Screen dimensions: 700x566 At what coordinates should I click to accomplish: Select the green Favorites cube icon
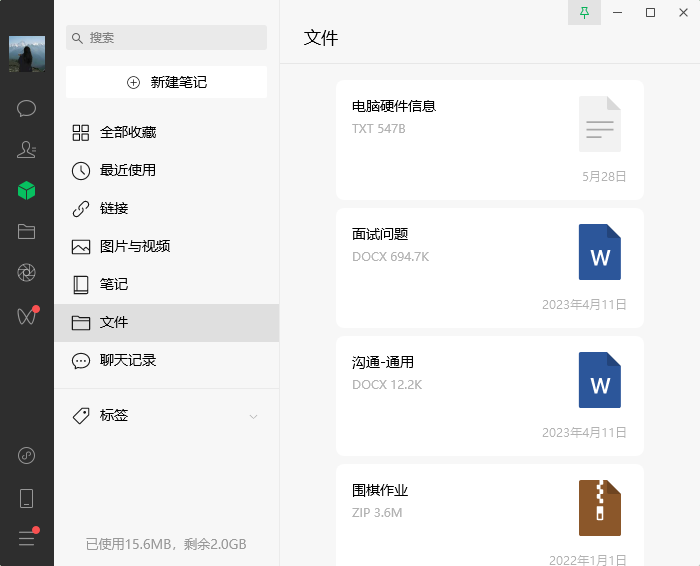click(26, 190)
